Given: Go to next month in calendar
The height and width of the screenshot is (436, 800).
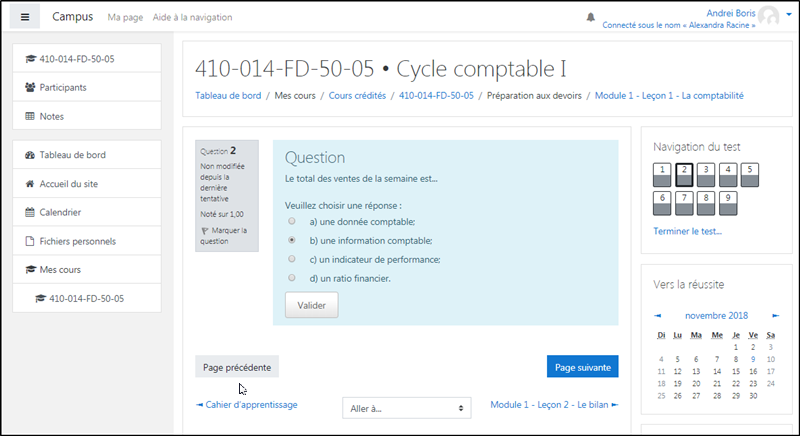Looking at the screenshot, I should [x=775, y=315].
